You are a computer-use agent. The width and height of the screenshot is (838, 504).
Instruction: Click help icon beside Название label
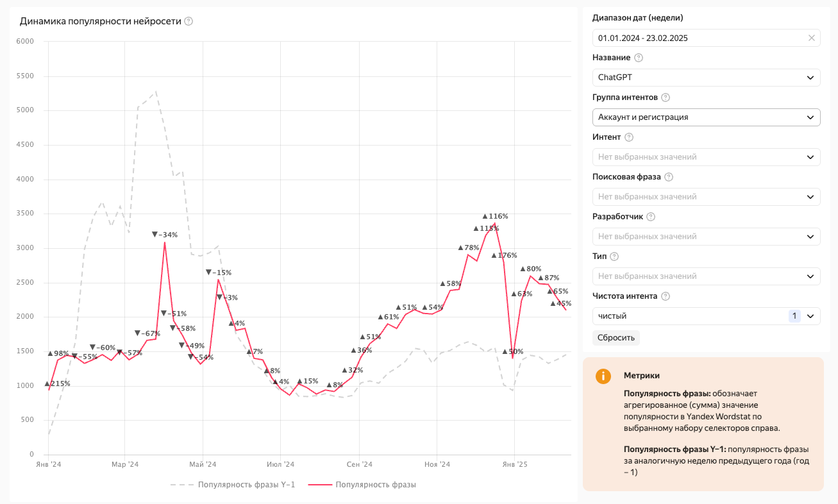click(x=639, y=58)
